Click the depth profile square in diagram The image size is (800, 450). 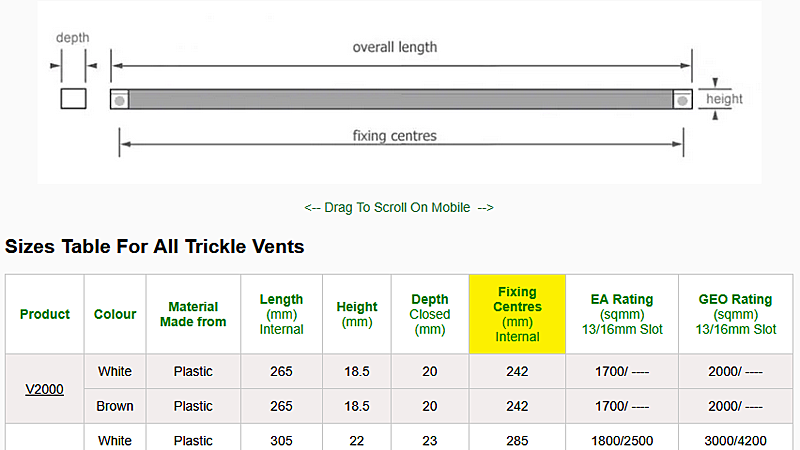click(73, 98)
